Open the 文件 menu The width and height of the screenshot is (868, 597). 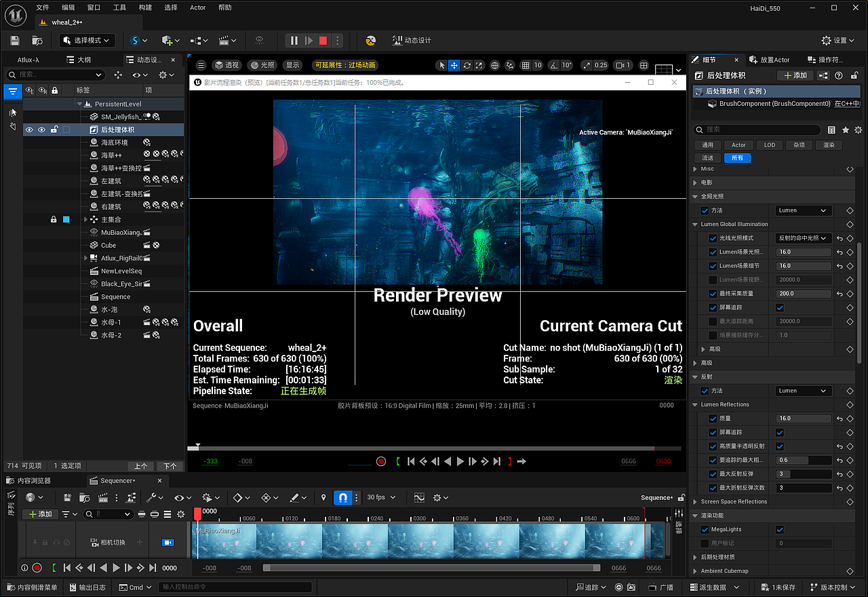(43, 7)
